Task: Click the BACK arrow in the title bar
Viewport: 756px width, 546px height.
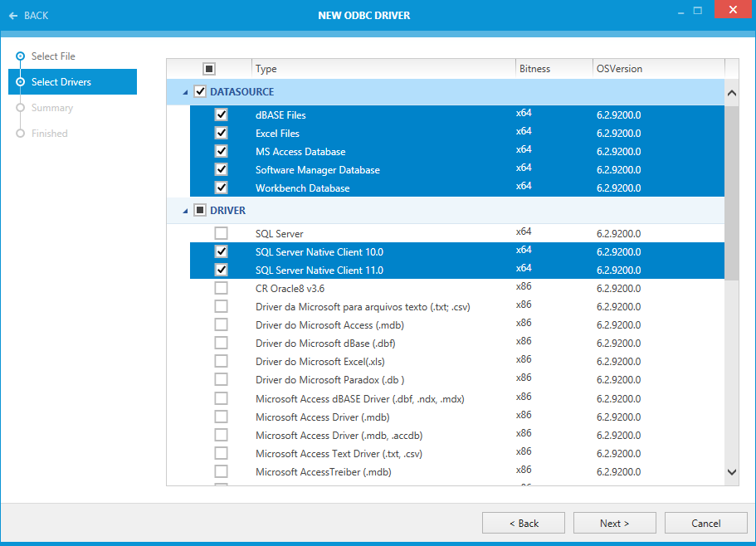Action: 13,15
